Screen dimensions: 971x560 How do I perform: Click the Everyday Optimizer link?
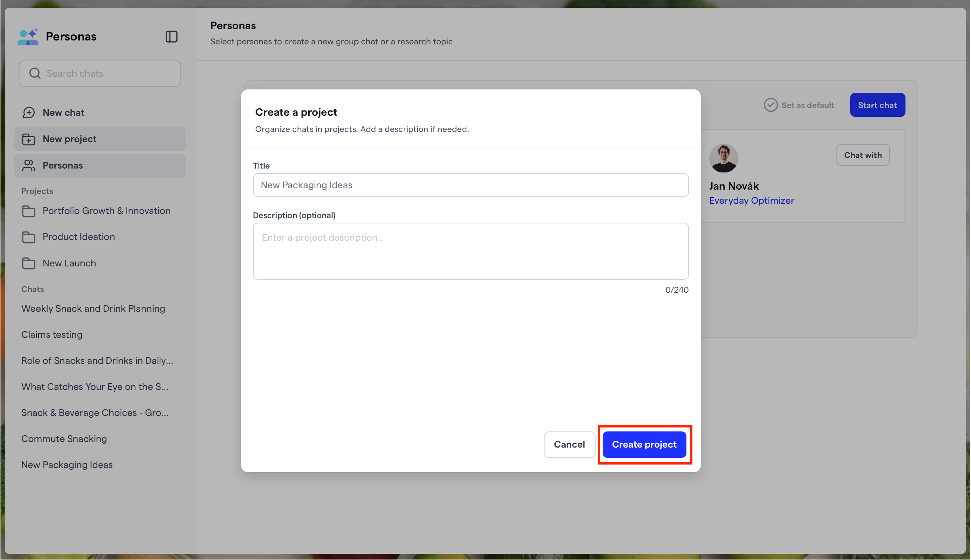click(751, 200)
